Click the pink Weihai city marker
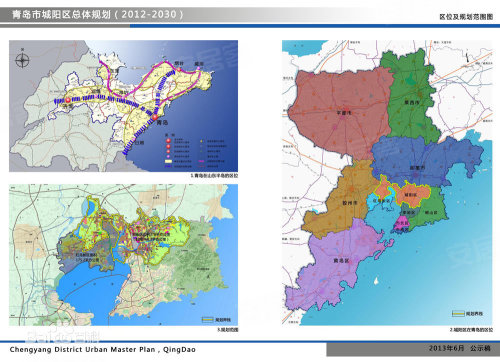The image size is (500, 362). (199, 68)
